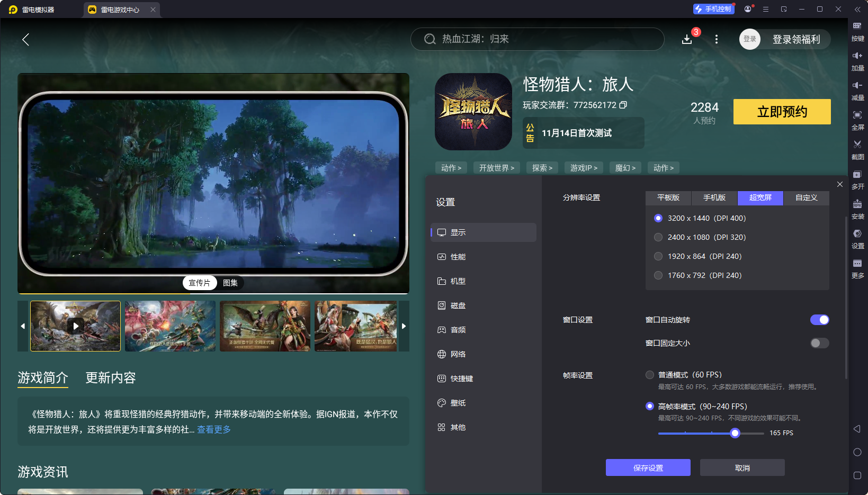Viewport: 868px width, 495px height.
Task: Expand the 魔幻 category tag
Action: tap(625, 167)
